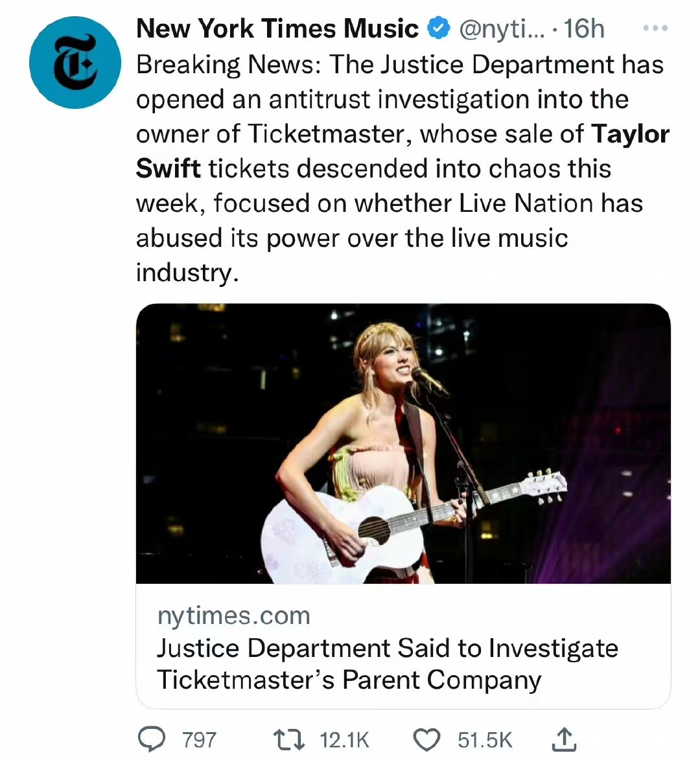Open the Taylor Swift concert photo
The height and width of the screenshot is (760, 700).
click(x=402, y=443)
